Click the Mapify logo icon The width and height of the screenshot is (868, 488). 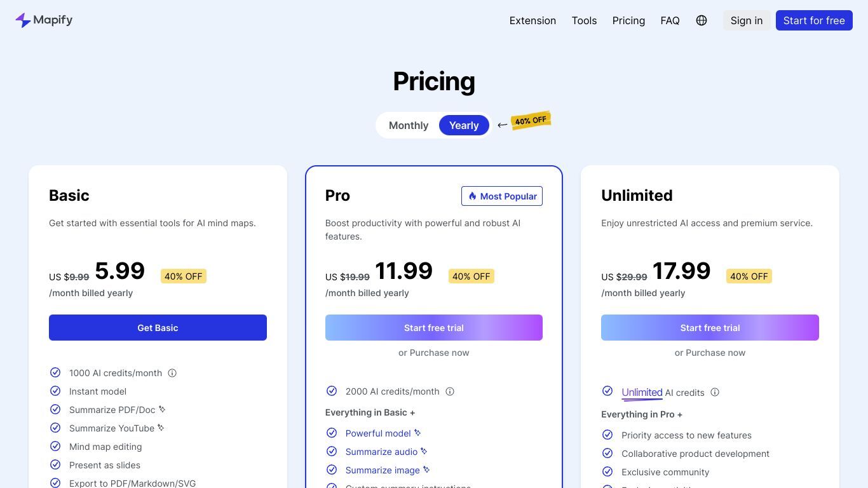(23, 20)
